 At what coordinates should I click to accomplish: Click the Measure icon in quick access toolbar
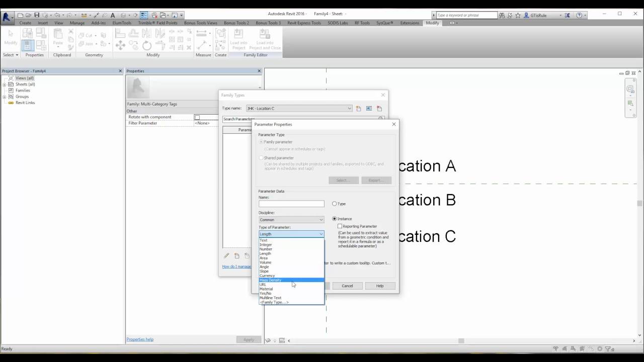pos(84,15)
